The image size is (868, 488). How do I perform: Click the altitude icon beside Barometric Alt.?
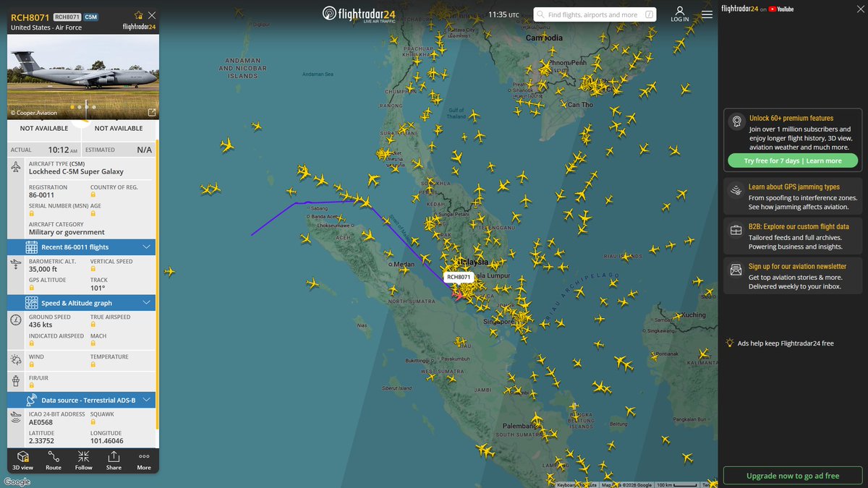pos(16,265)
